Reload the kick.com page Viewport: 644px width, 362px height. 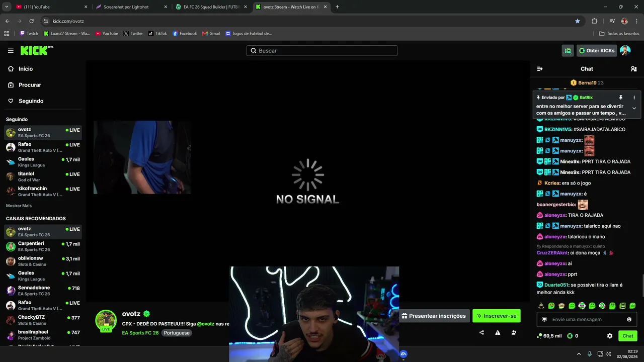click(x=31, y=21)
